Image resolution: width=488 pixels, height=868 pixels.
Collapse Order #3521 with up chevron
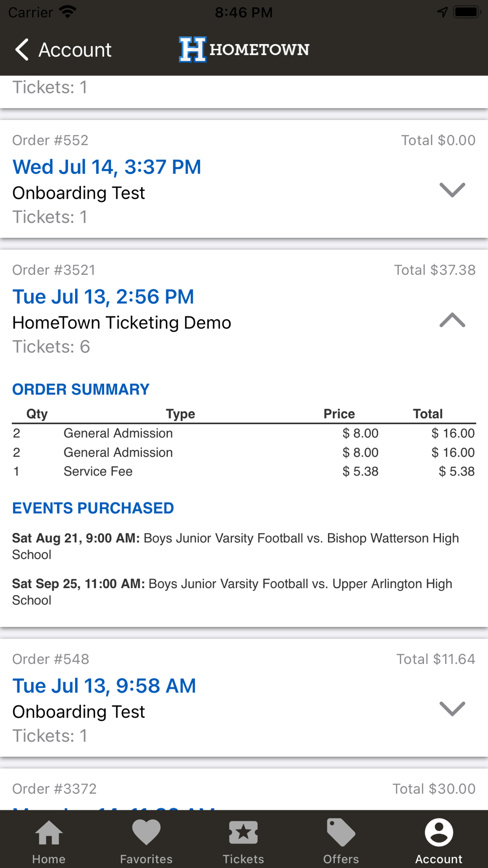click(x=452, y=320)
